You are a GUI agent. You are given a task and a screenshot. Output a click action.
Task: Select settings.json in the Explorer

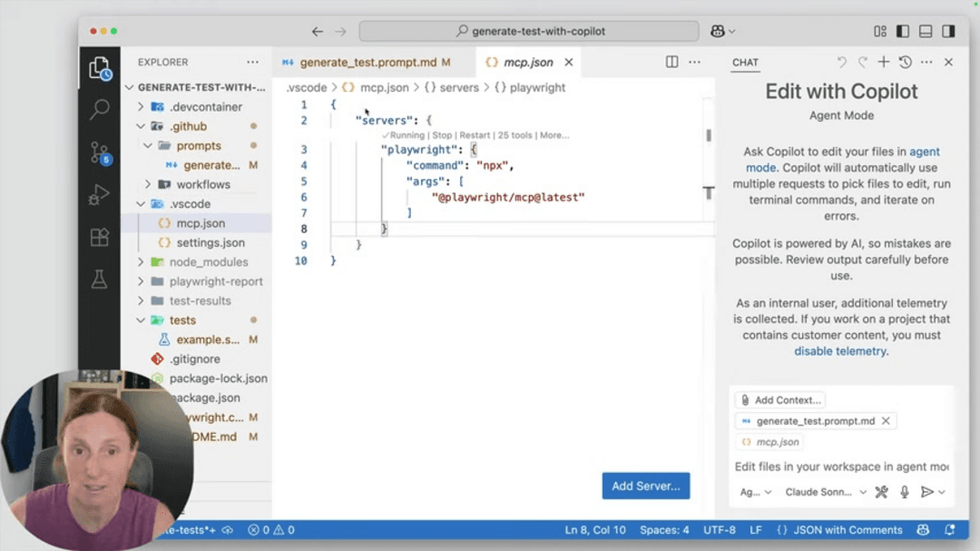coord(211,242)
